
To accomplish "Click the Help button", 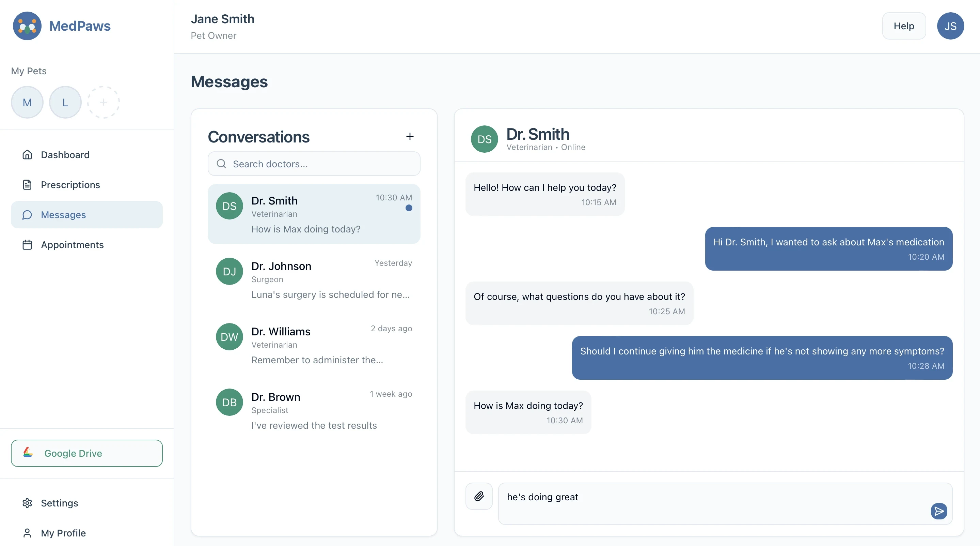I will pyautogui.click(x=904, y=26).
